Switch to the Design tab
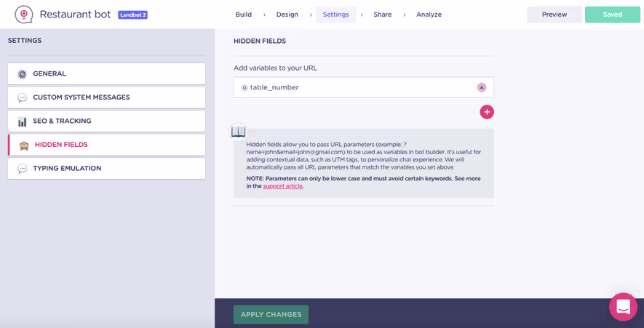Viewport: 644px width, 328px height. (287, 15)
